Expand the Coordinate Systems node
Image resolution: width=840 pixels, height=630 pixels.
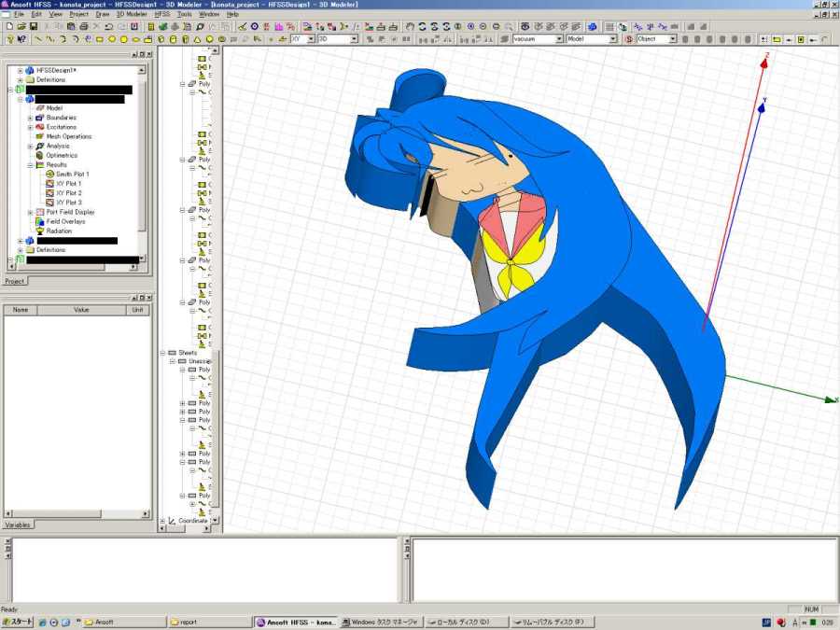(x=162, y=521)
